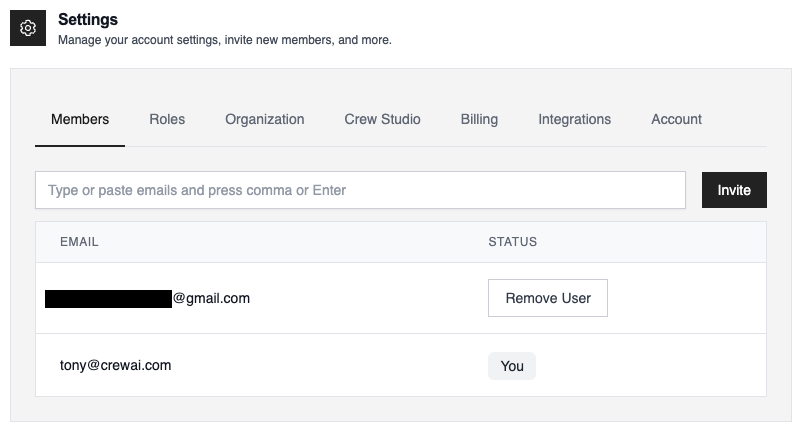Click the STATUS column header

(512, 242)
